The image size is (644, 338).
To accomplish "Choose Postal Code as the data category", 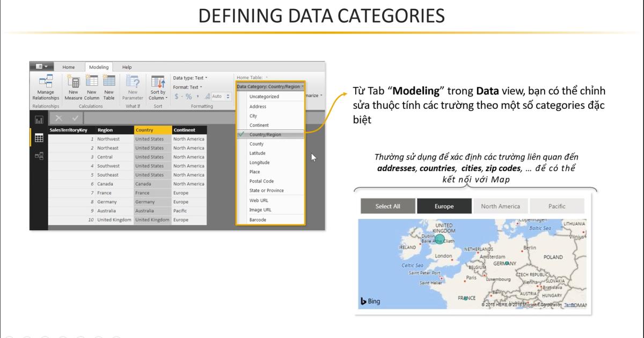I will [264, 181].
